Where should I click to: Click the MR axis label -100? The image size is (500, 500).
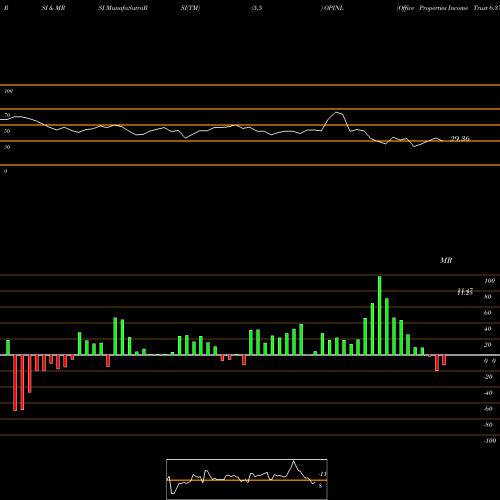pos(490,441)
